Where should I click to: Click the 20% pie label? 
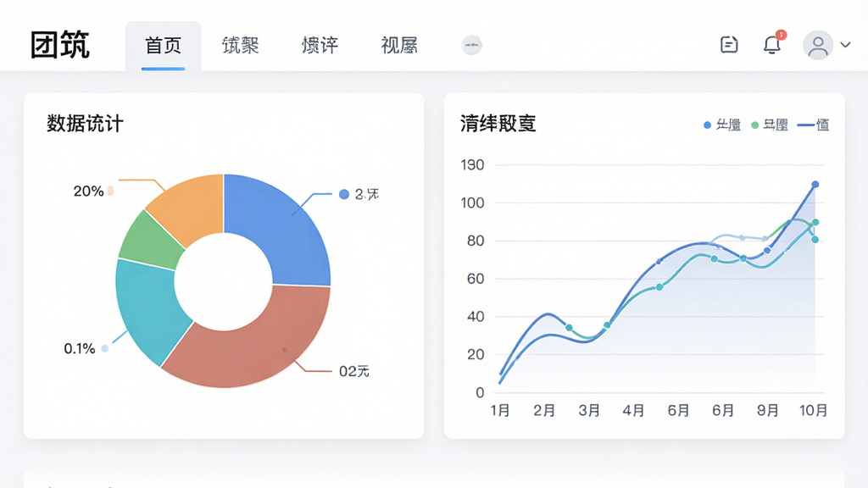point(88,191)
